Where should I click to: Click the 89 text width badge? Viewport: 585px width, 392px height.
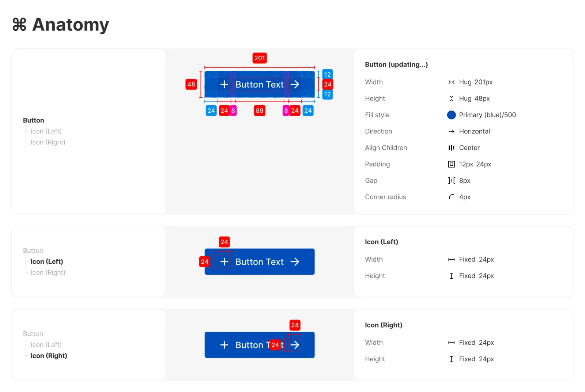pyautogui.click(x=260, y=111)
